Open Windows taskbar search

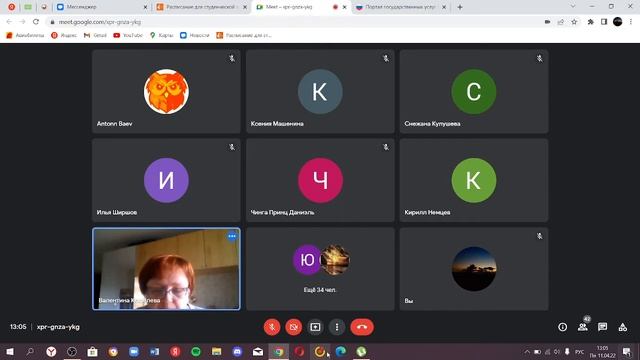(30, 351)
